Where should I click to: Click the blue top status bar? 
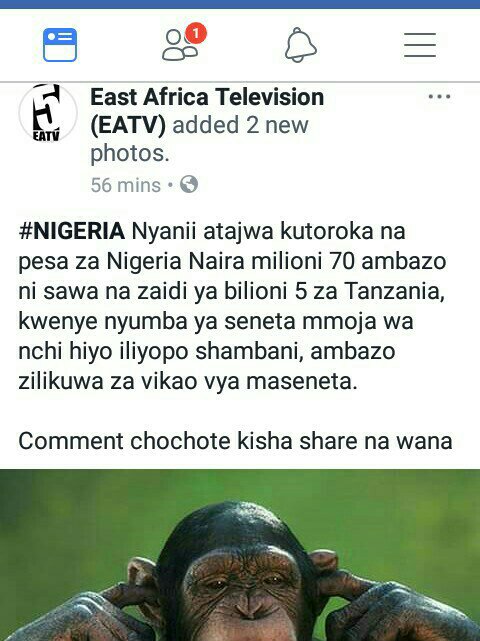240,4
